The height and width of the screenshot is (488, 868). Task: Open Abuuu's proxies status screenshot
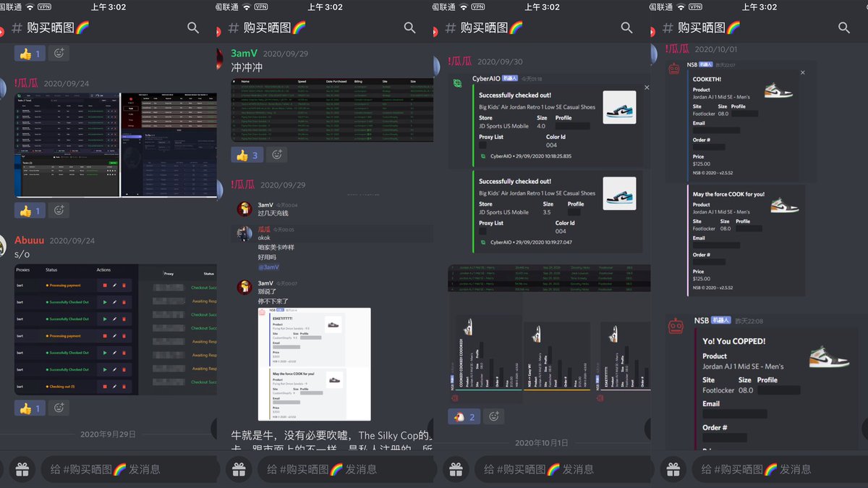pos(116,329)
